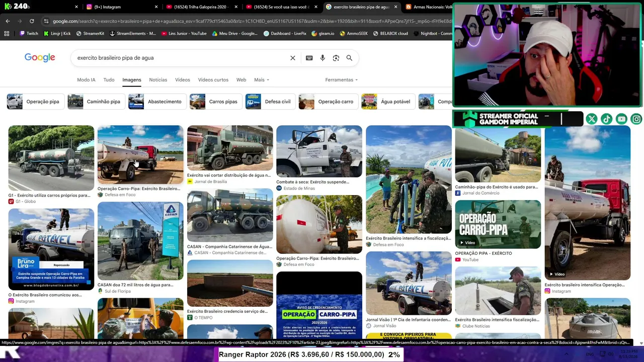
Task: Open the Twitch bookmark
Action: (29, 34)
